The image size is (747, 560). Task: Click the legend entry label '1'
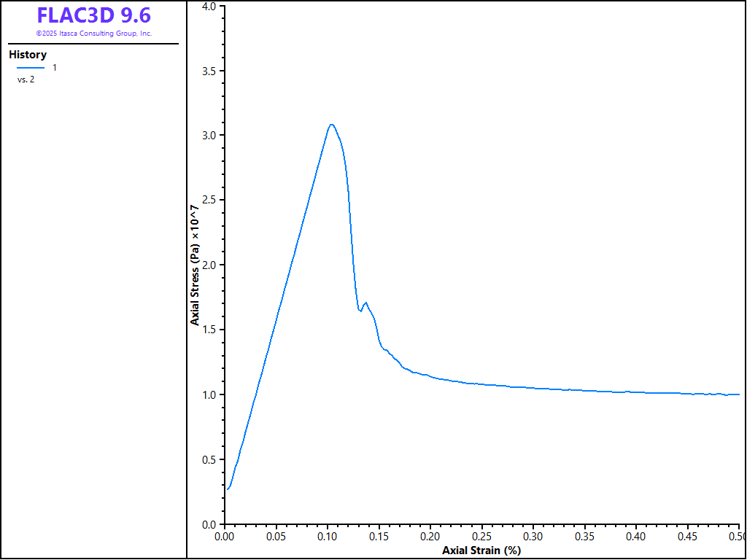click(54, 68)
